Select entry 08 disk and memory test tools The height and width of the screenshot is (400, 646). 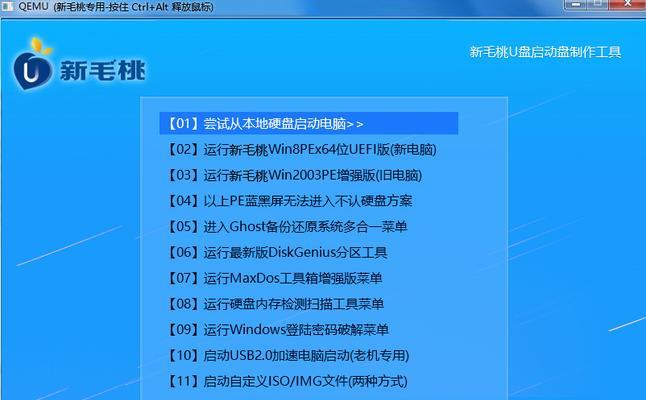[275, 304]
